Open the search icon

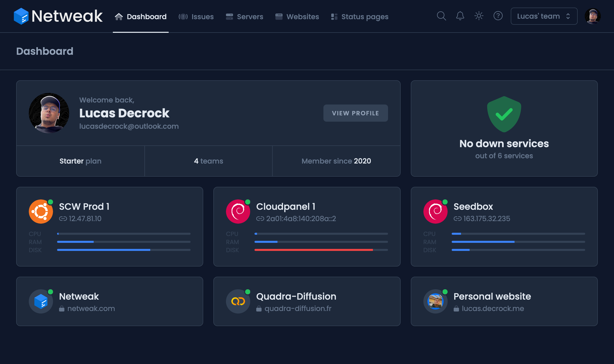click(441, 16)
